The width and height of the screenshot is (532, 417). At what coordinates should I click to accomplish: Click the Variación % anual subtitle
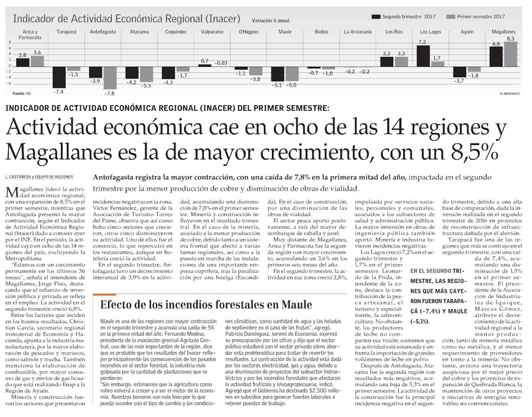point(270,20)
